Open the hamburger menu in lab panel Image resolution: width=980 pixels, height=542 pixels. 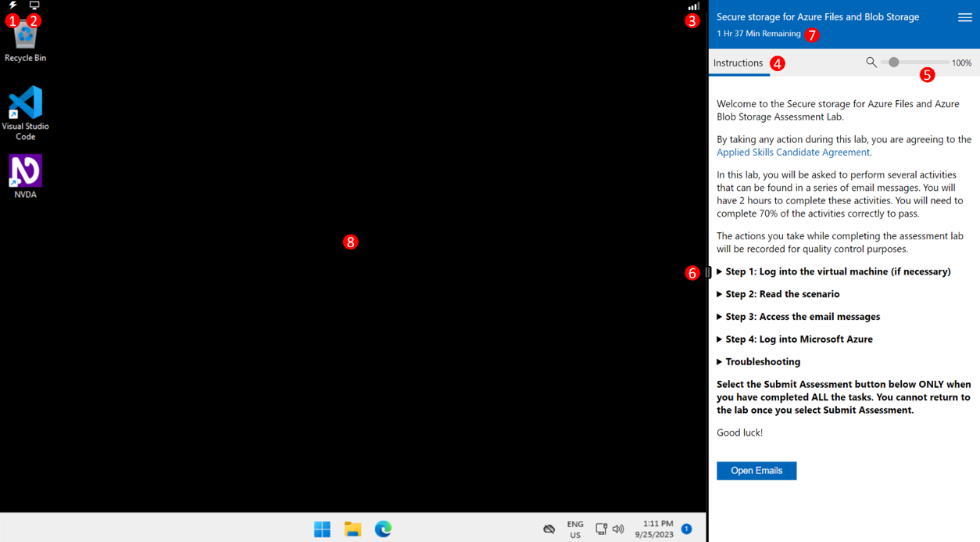click(965, 17)
